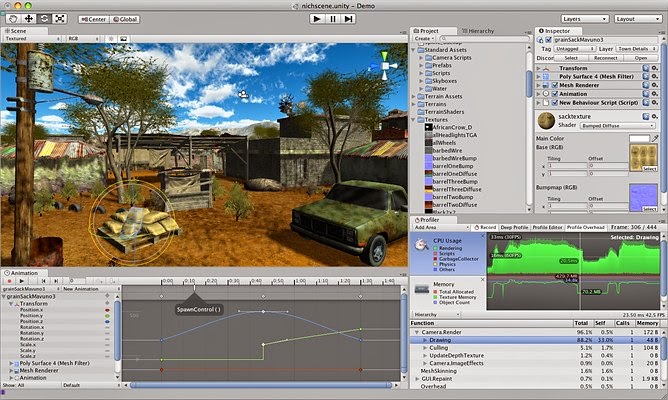The width and height of the screenshot is (668, 400).
Task: Click the Pause button
Action: click(333, 19)
